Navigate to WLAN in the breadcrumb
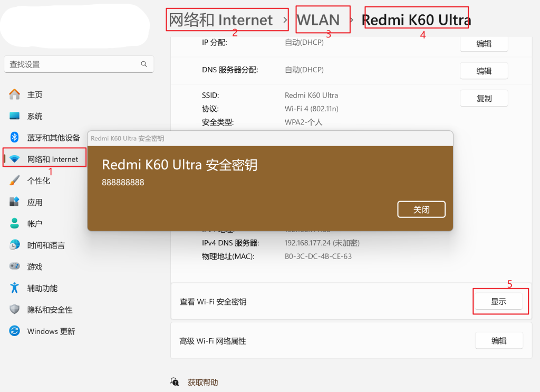 [318, 20]
